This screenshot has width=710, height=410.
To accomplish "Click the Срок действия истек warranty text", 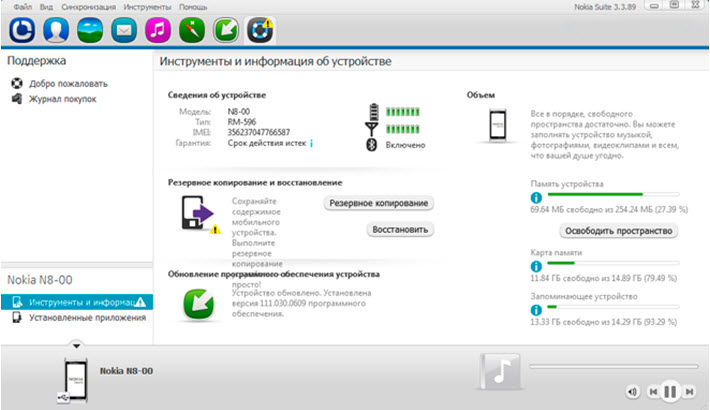I will pos(267,143).
